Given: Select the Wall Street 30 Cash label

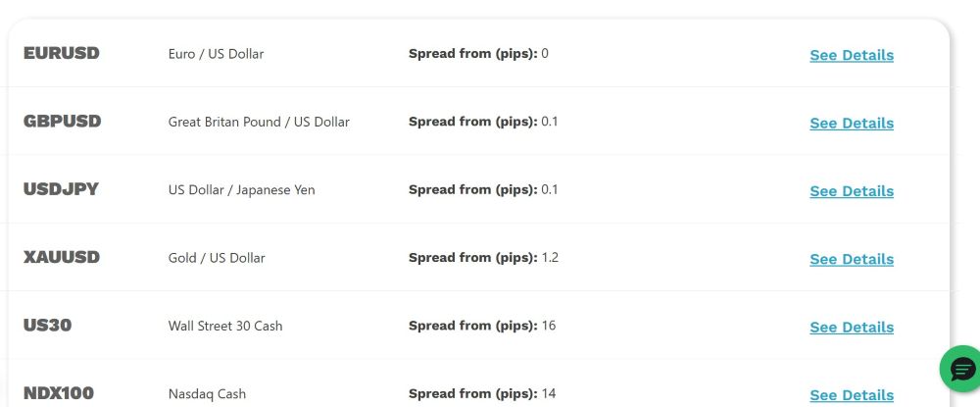Looking at the screenshot, I should point(225,326).
